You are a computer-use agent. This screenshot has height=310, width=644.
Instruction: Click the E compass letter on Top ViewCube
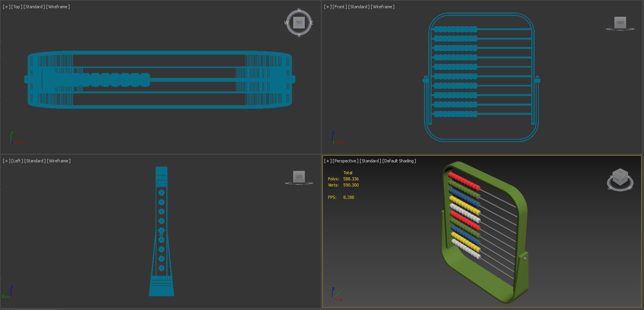pos(312,23)
